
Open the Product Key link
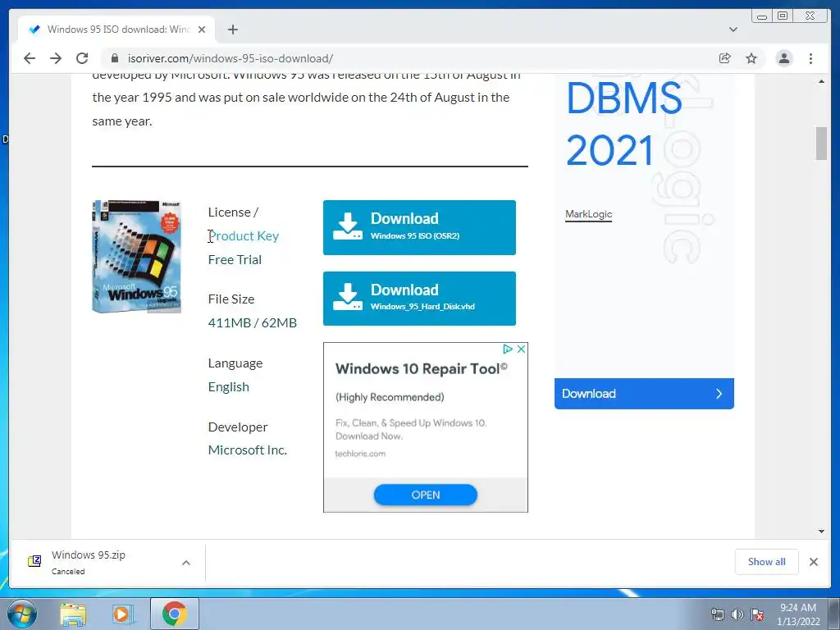(x=244, y=235)
